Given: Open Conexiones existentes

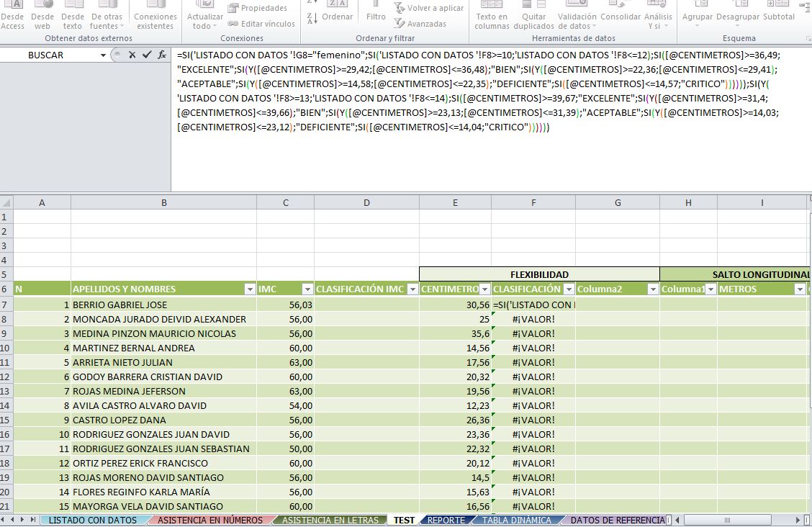Looking at the screenshot, I should tap(155, 16).
